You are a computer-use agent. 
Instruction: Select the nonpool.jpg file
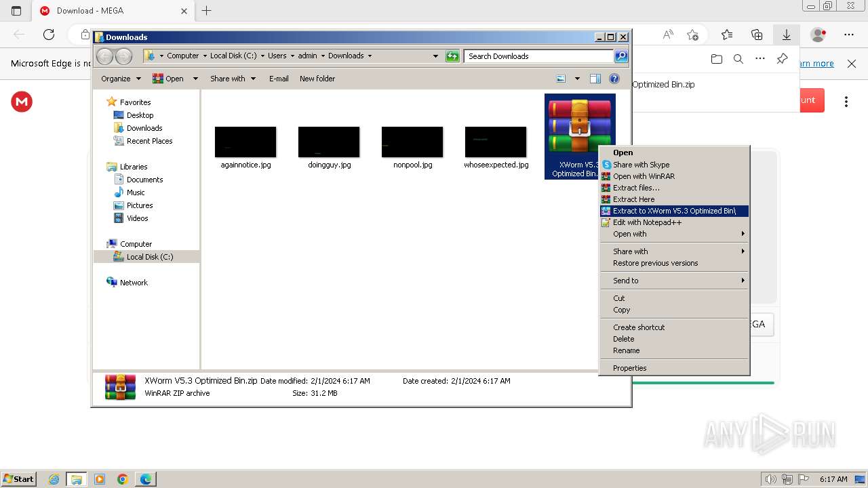tap(412, 148)
